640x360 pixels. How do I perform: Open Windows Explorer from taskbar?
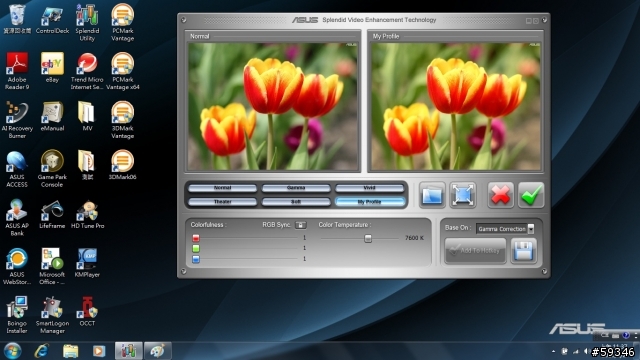click(x=70, y=351)
